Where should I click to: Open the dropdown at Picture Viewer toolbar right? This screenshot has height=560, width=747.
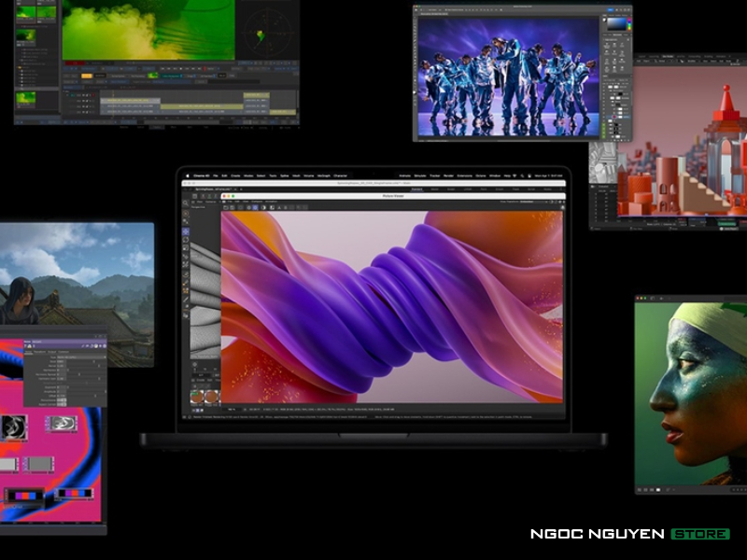click(x=528, y=202)
